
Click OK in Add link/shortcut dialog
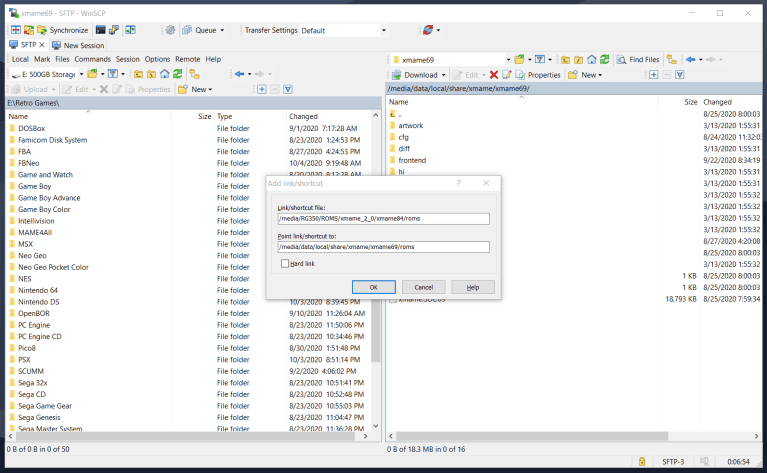pos(372,287)
